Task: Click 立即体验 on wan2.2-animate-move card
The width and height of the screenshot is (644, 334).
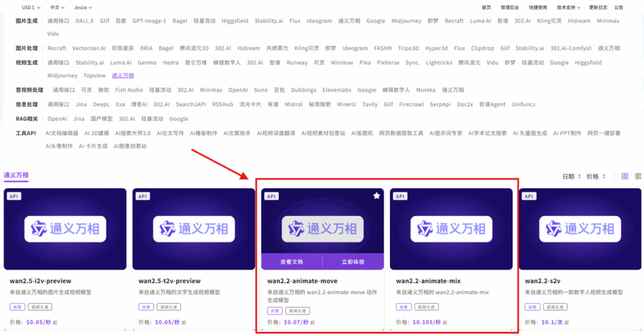Action: (353, 262)
